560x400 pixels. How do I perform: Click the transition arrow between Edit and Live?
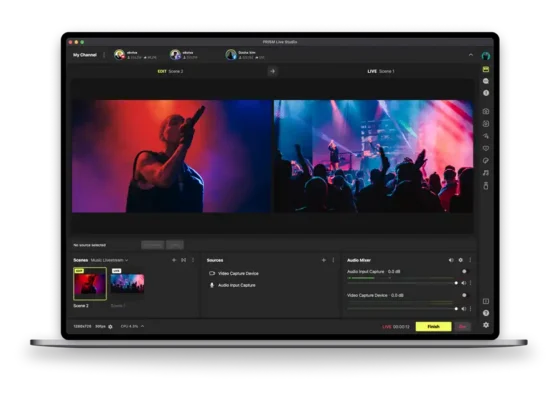click(x=272, y=71)
